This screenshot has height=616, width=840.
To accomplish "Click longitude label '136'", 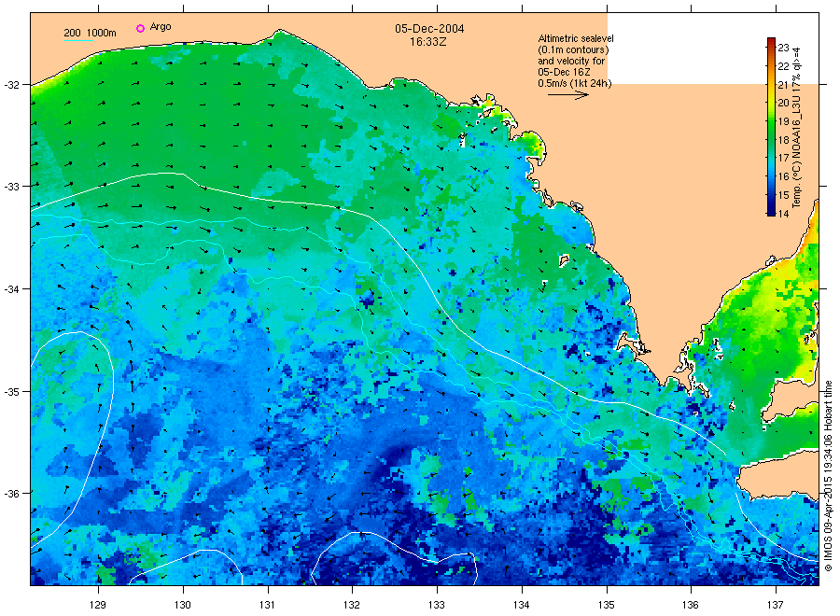I will pos(691,605).
